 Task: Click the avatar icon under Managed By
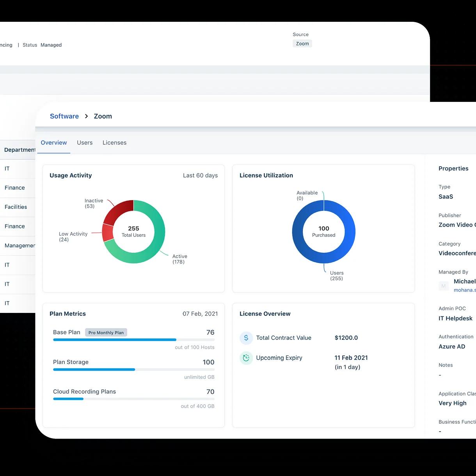(444, 286)
